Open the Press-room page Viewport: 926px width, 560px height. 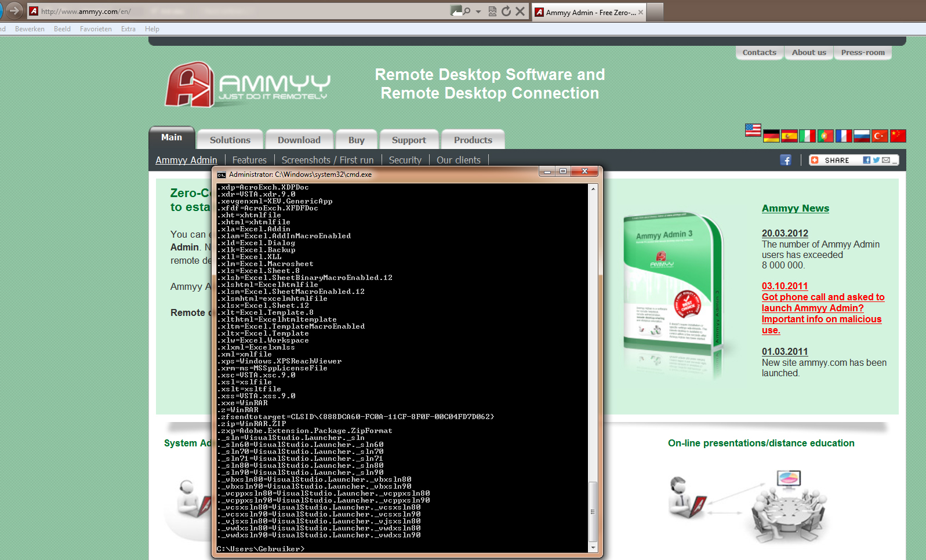pos(863,52)
